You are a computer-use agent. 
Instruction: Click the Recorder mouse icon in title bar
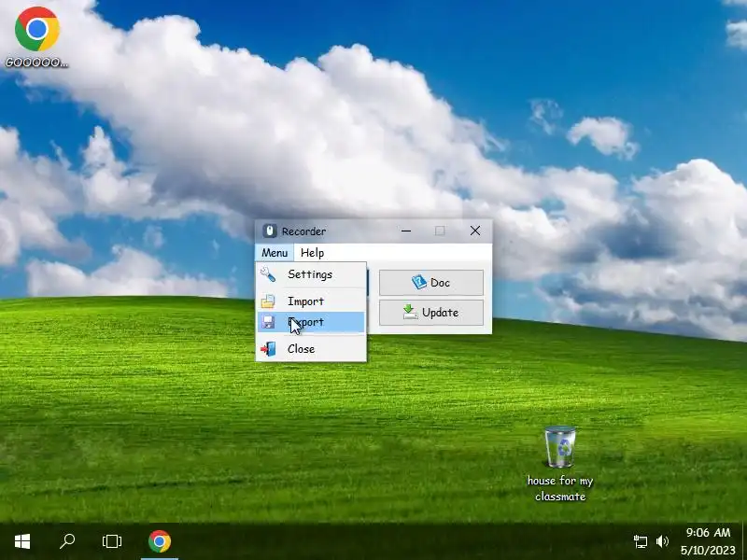click(x=270, y=231)
